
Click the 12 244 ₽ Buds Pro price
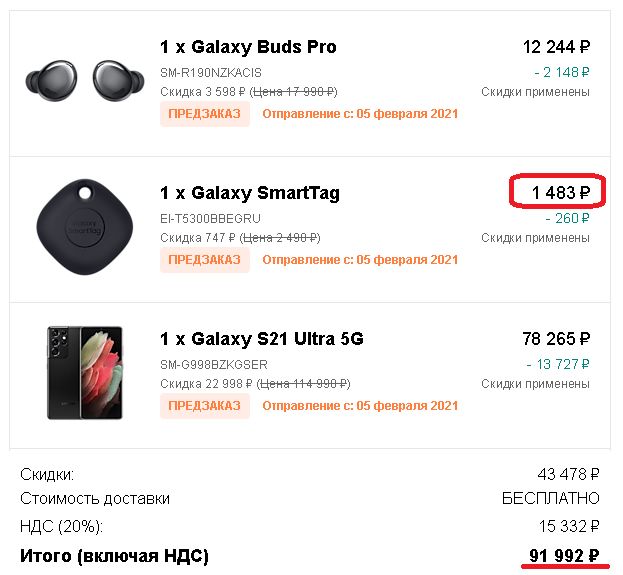[x=556, y=47]
